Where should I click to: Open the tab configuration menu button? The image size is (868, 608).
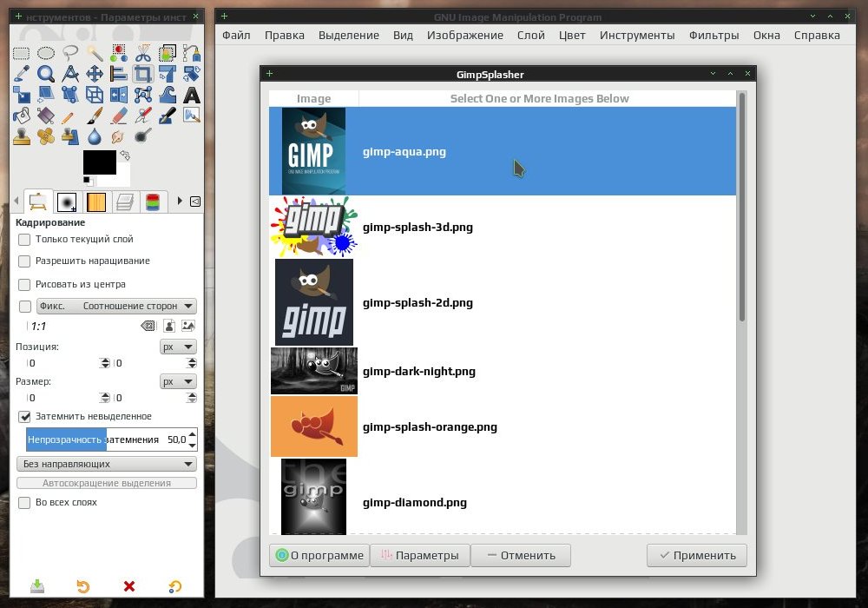click(195, 201)
